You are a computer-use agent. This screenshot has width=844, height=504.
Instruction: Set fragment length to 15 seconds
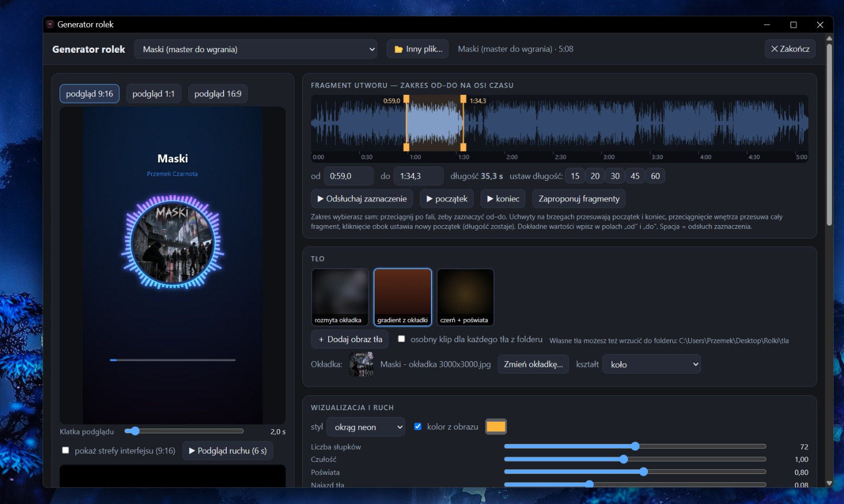point(575,176)
